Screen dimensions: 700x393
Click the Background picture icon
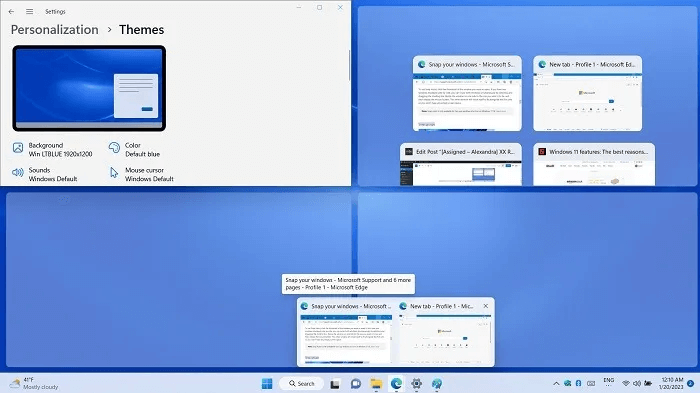(18, 148)
